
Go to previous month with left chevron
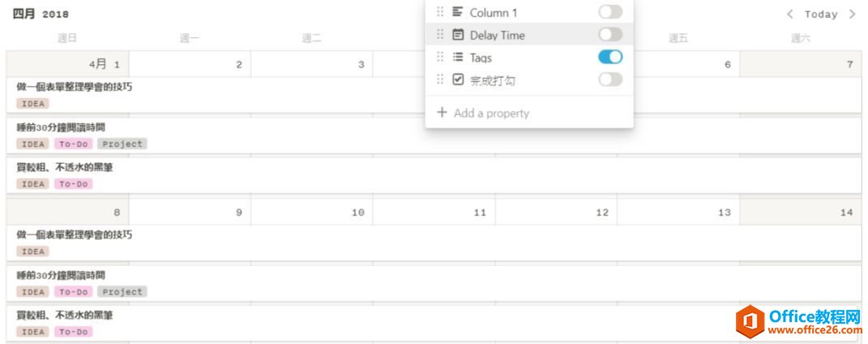pos(790,14)
